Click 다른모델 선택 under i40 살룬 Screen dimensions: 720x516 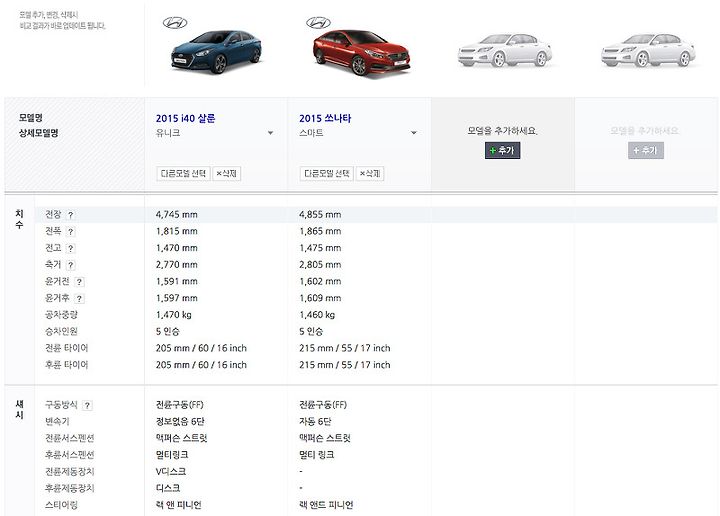pos(183,174)
